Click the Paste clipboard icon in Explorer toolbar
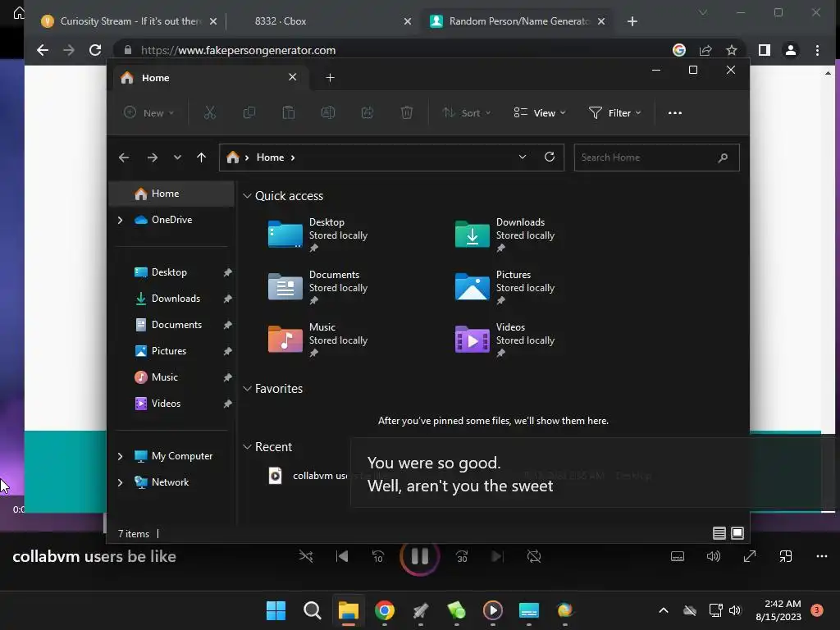Viewport: 840px width, 630px height. click(x=288, y=112)
